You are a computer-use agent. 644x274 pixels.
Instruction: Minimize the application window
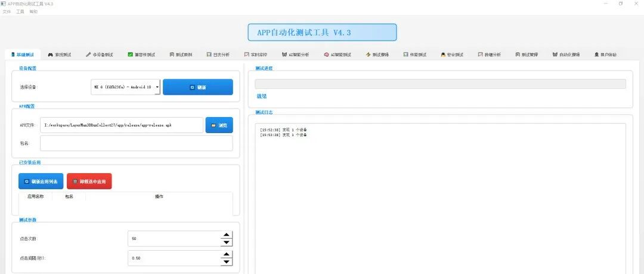click(x=606, y=4)
